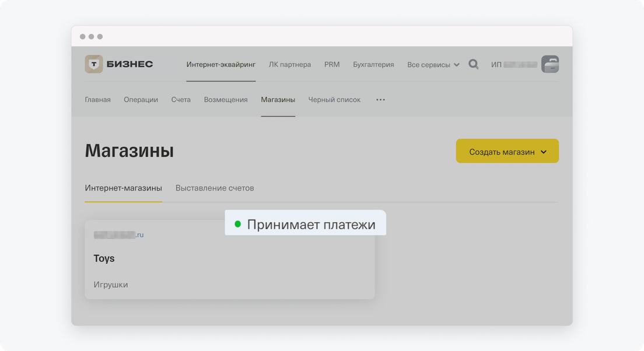Switch to Выставление счетов tab
The image size is (644, 351).
coord(215,188)
